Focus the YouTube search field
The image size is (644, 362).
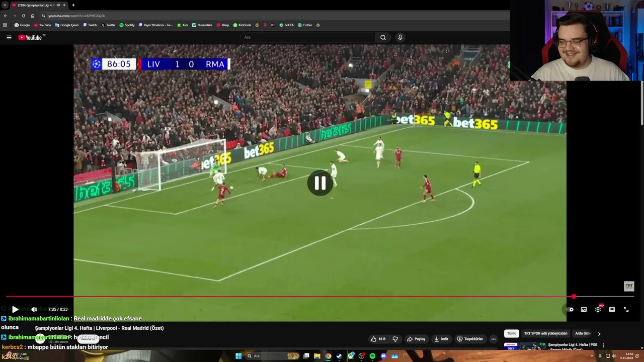308,37
